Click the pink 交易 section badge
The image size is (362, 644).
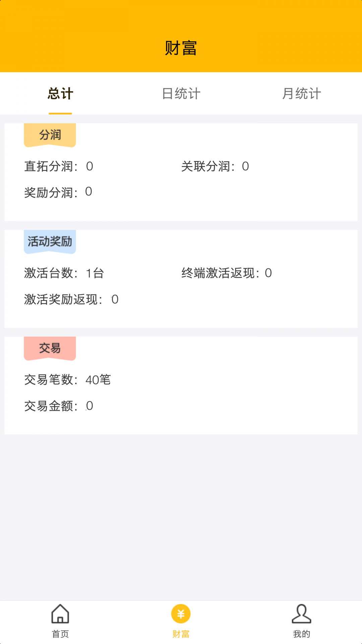click(50, 348)
